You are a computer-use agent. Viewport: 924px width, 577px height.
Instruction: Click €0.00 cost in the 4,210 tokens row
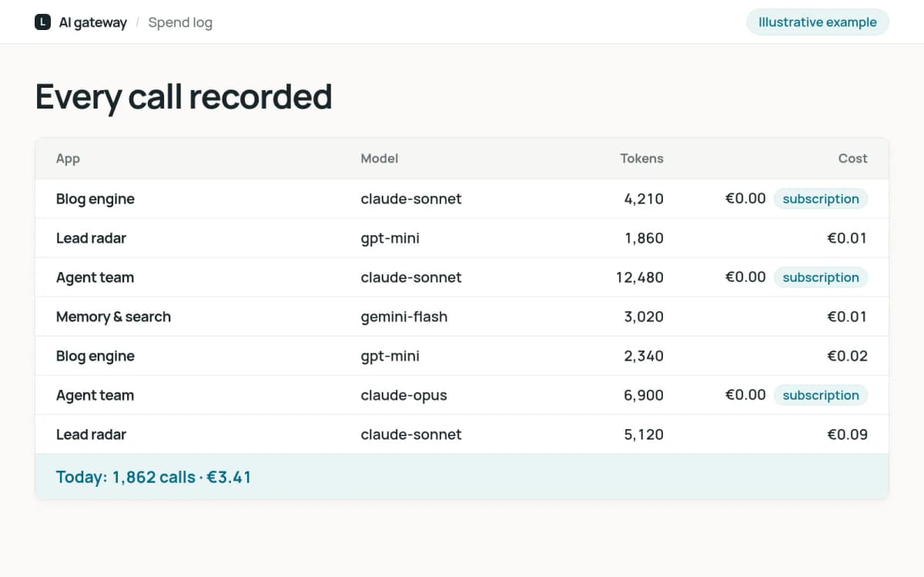tap(745, 199)
